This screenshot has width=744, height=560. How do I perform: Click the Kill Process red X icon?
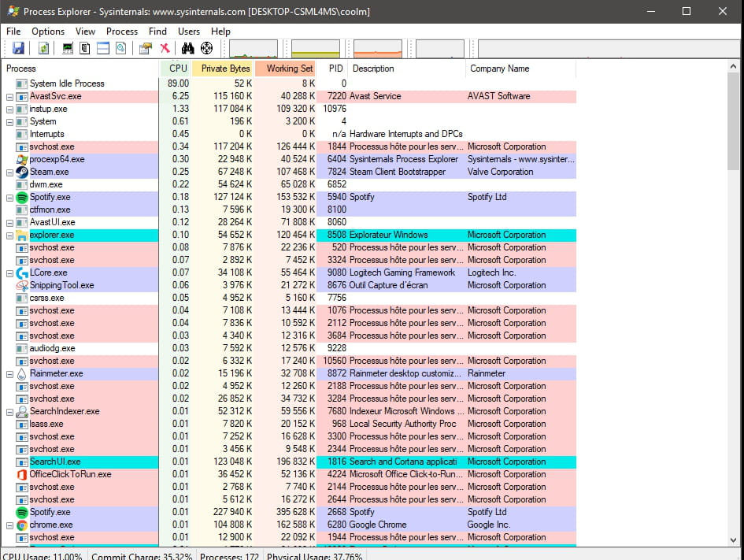(165, 49)
